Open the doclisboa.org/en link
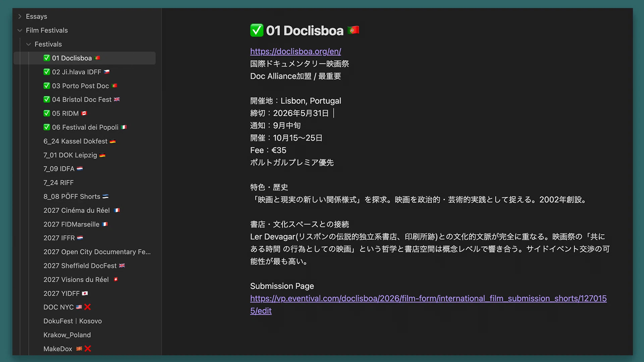 [x=296, y=51]
